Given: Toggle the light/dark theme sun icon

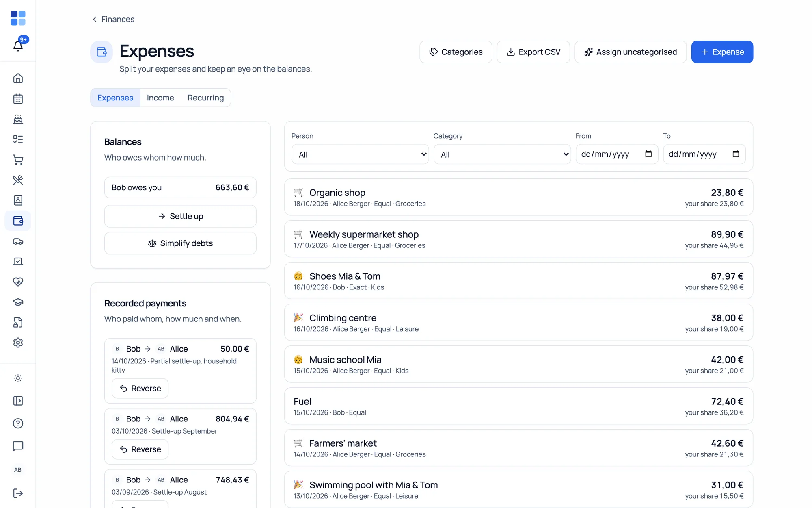Looking at the screenshot, I should (18, 378).
